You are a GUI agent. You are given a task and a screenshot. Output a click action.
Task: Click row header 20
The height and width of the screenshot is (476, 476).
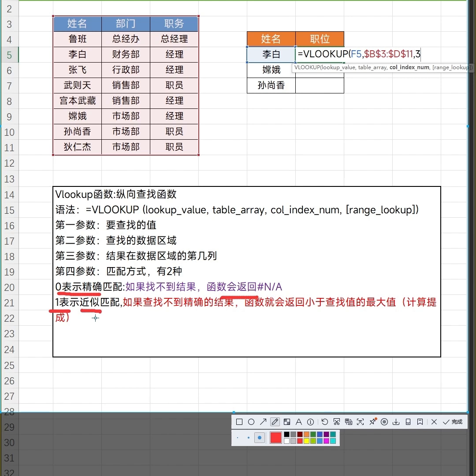[x=9, y=287]
